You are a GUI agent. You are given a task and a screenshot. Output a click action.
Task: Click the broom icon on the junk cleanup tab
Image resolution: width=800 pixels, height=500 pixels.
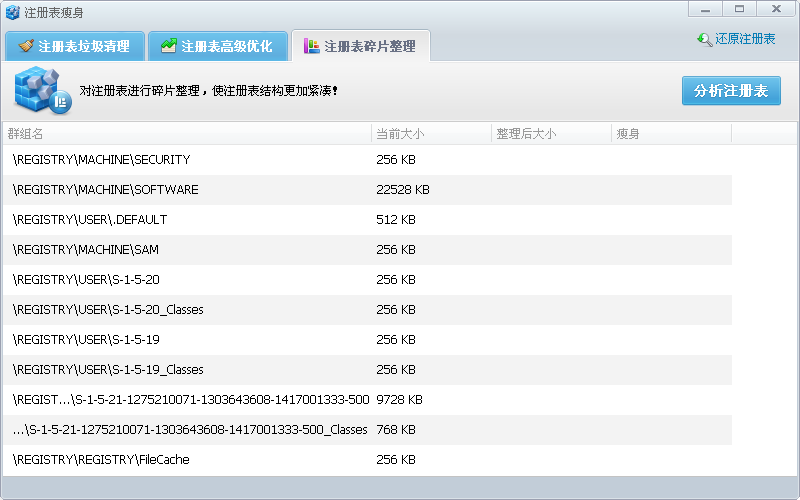tap(26, 46)
